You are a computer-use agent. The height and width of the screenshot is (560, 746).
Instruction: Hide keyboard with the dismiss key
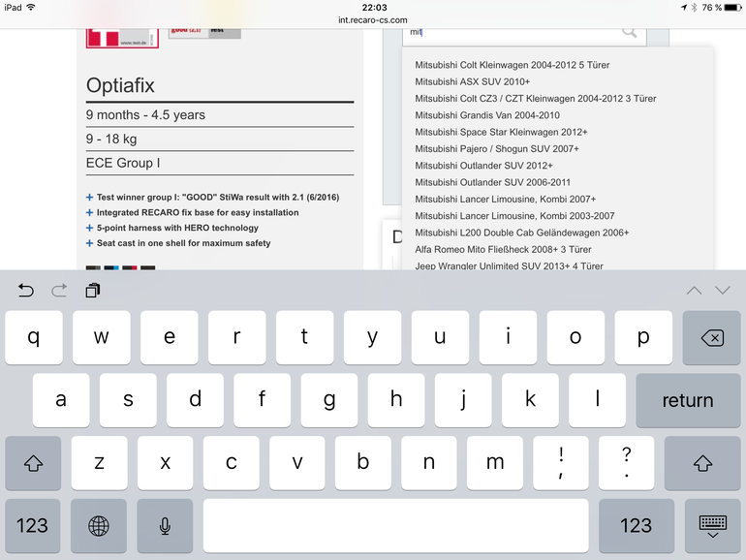coord(712,525)
